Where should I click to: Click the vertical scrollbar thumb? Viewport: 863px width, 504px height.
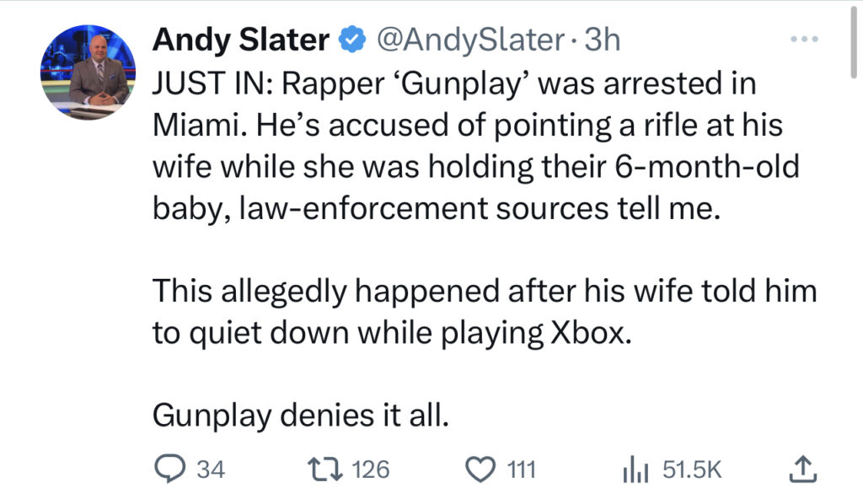pos(854,42)
